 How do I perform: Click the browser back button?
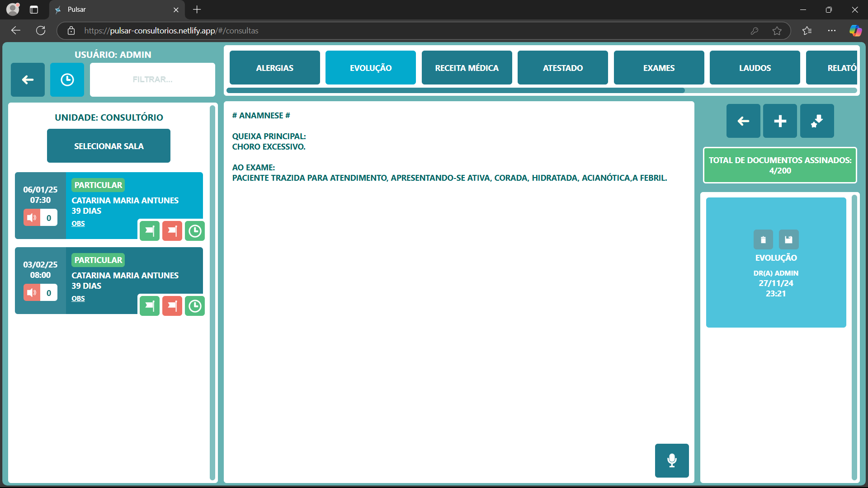[x=16, y=30]
